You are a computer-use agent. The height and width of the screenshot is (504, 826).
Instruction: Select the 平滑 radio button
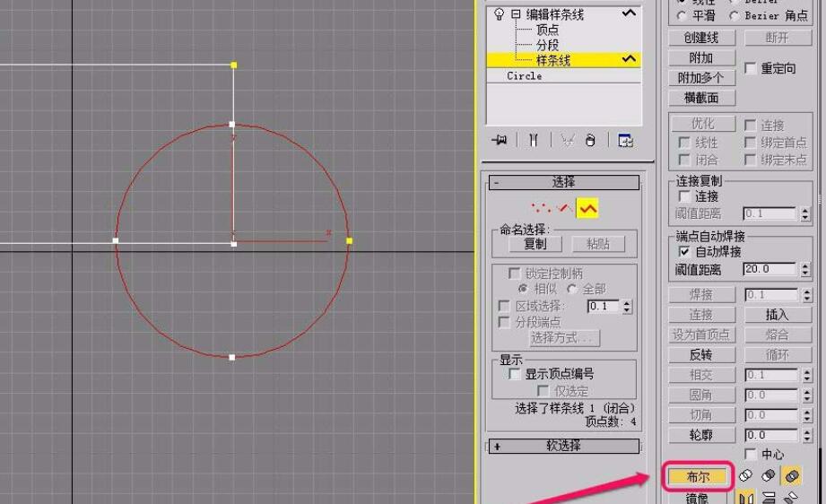click(683, 15)
